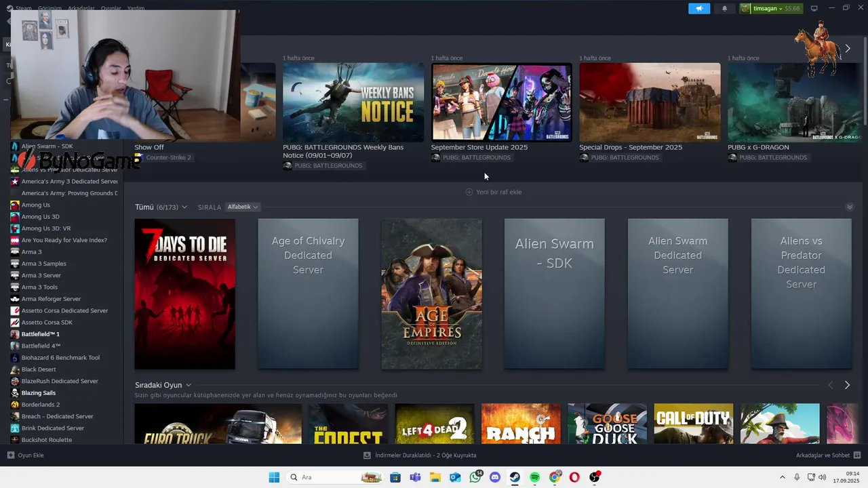Show hidden tray icons with the chevron
The image size is (868, 488).
pyautogui.click(x=782, y=477)
